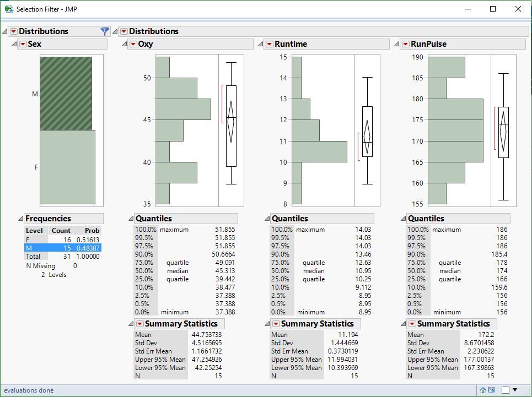Screen dimensions: 532x397
Task: Collapse the RunPulse outline
Action: [396, 44]
